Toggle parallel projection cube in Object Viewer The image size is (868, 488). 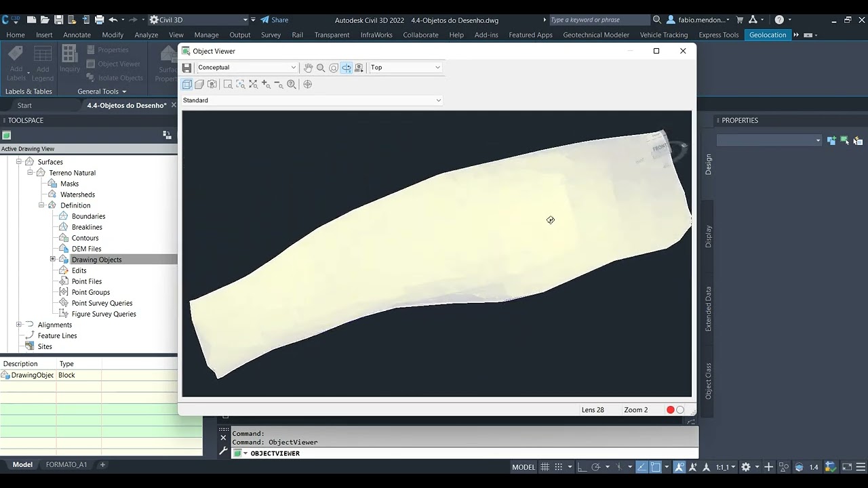[187, 85]
